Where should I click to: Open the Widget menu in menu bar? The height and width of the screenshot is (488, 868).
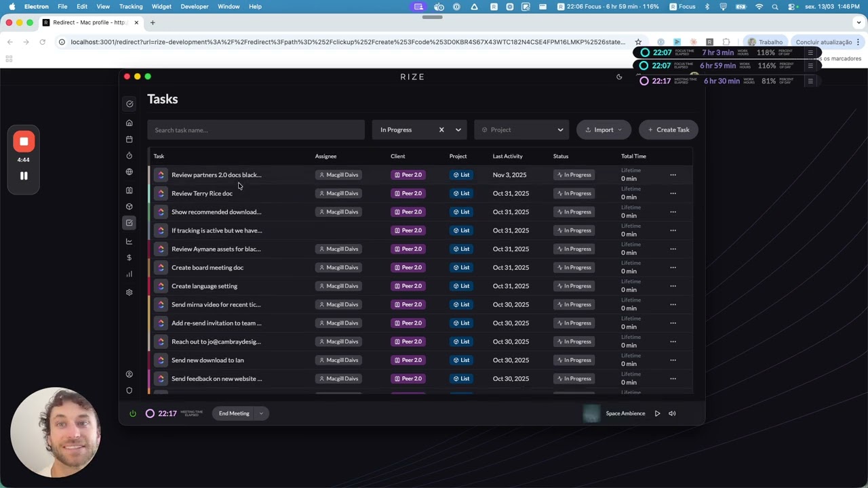coord(161,6)
